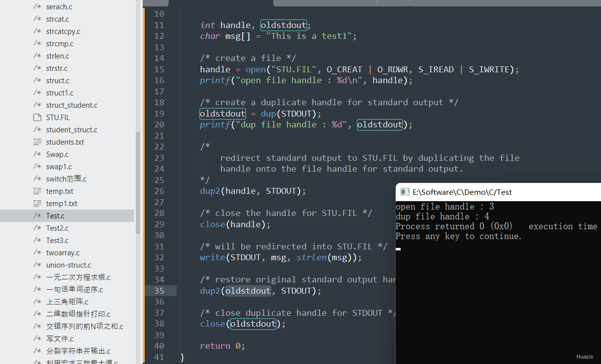Place cursor on the return 0 statement
The width and height of the screenshot is (601, 364).
coord(222,346)
